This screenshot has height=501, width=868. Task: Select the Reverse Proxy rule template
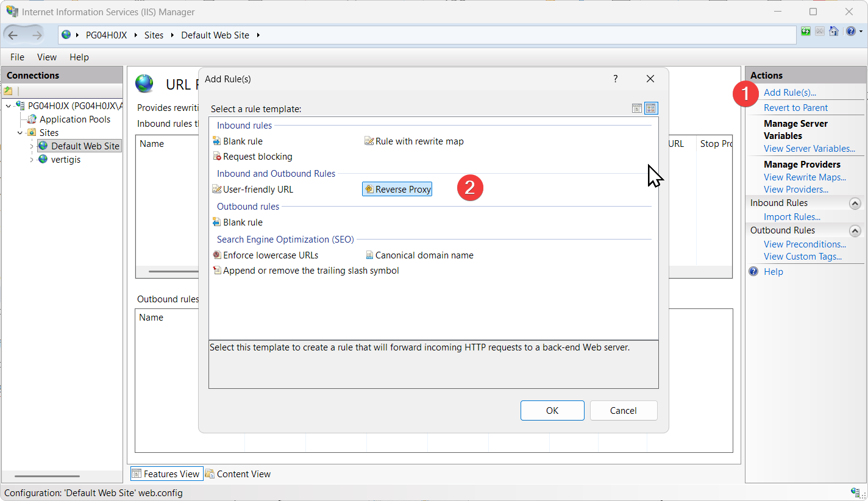click(x=397, y=190)
